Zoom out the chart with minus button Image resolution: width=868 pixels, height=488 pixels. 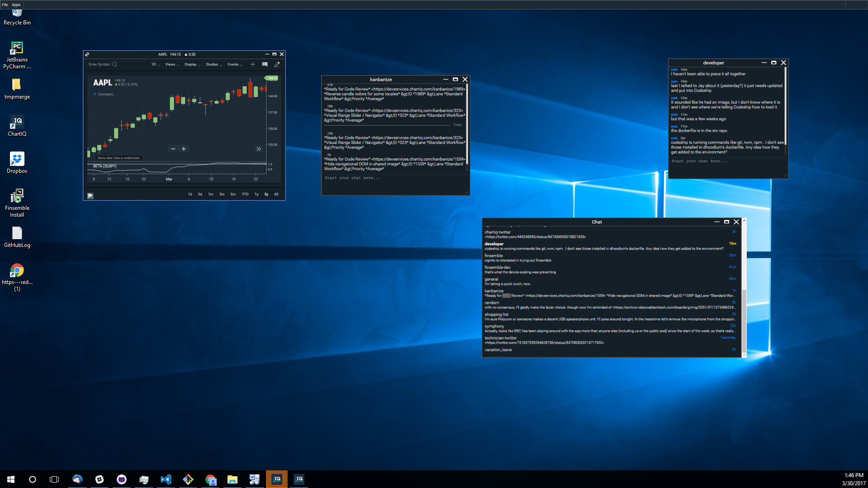(x=173, y=149)
